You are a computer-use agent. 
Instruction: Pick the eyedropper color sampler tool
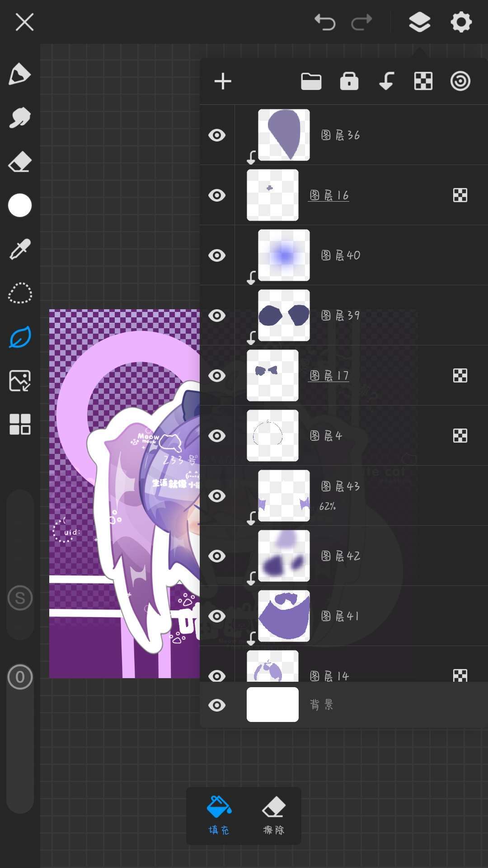point(20,250)
